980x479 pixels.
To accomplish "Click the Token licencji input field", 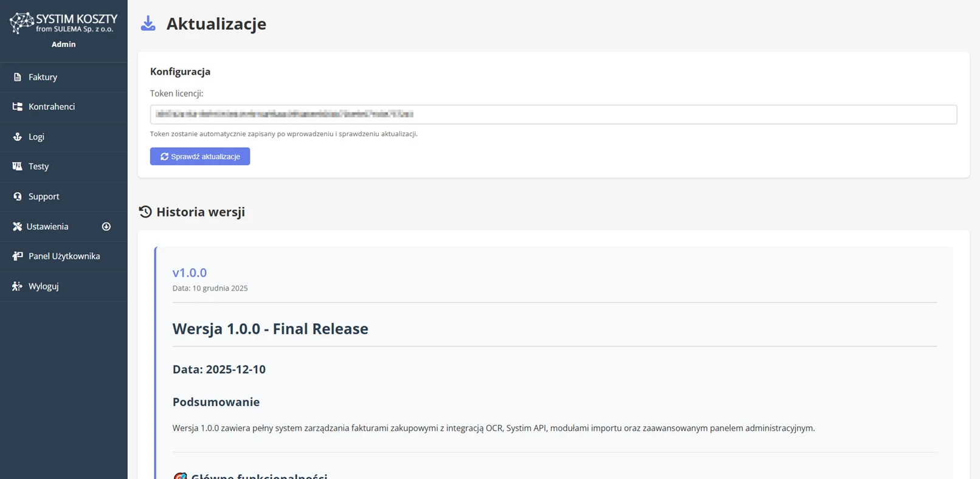I will [x=553, y=114].
